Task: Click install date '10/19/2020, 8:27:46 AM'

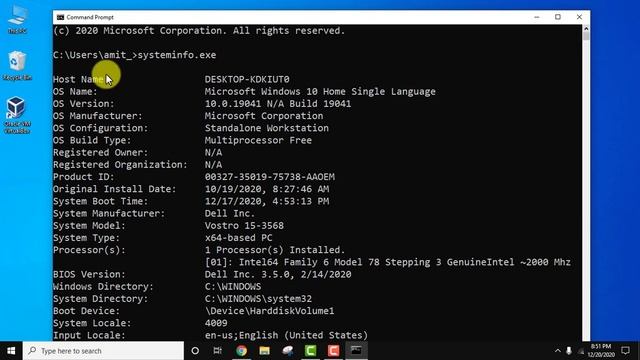Action: [x=267, y=189]
